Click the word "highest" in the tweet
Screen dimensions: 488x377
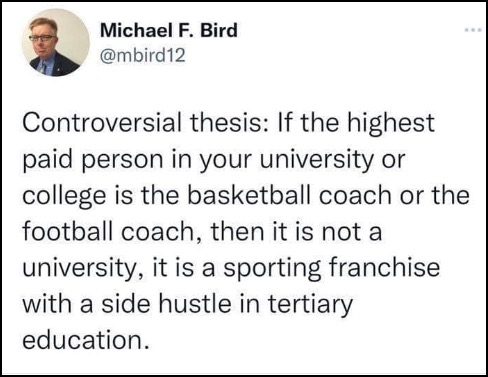pos(391,124)
